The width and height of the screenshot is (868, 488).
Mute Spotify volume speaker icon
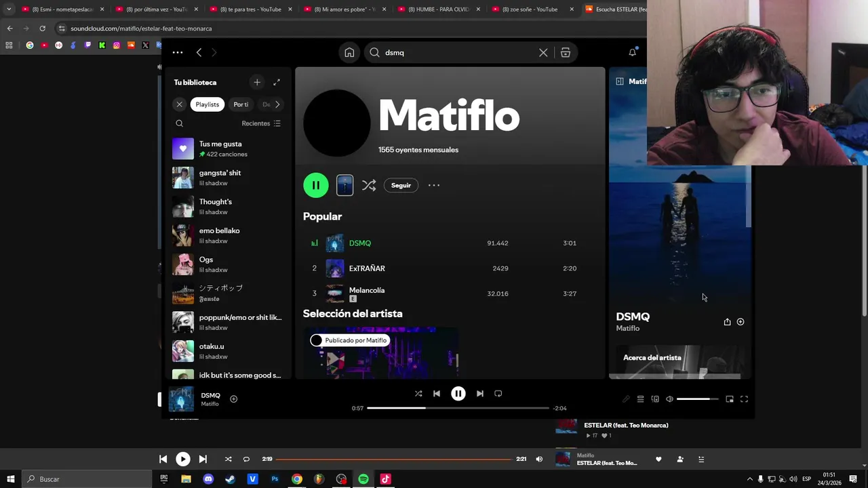pos(669,399)
